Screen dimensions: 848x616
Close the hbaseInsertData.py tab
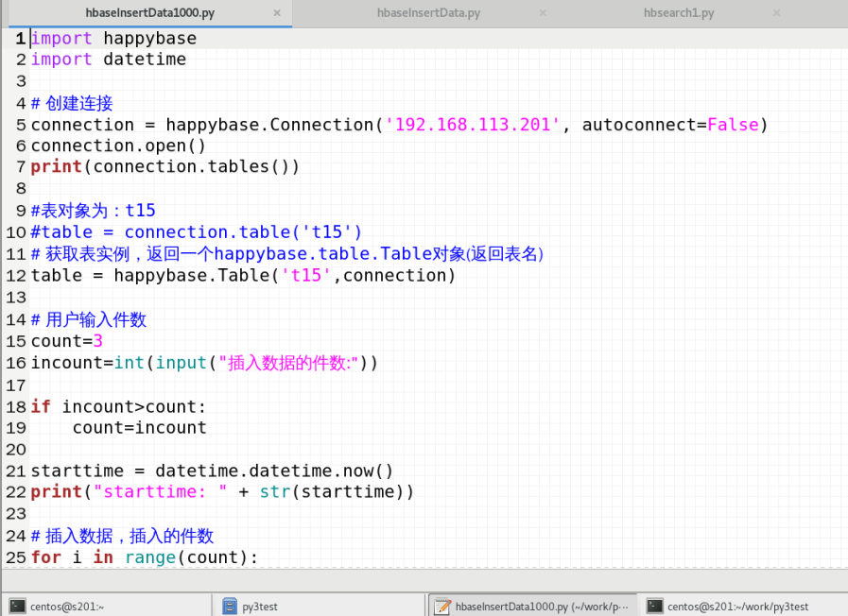pyautogui.click(x=542, y=13)
